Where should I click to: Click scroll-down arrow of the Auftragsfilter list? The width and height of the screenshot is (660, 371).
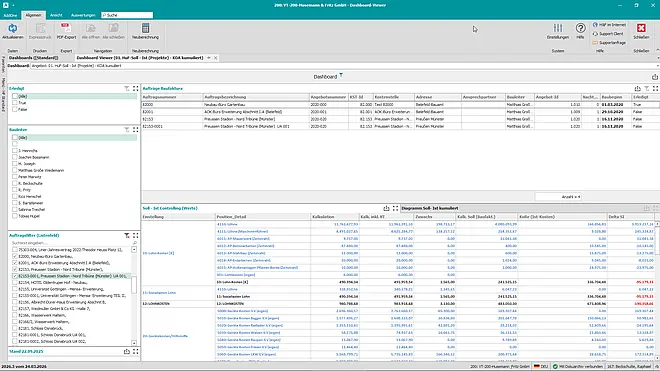134,343
